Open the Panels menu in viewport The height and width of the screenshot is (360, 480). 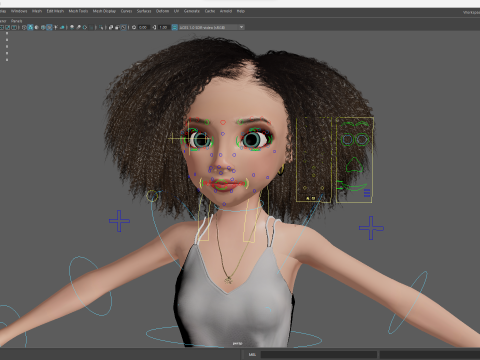(16, 21)
